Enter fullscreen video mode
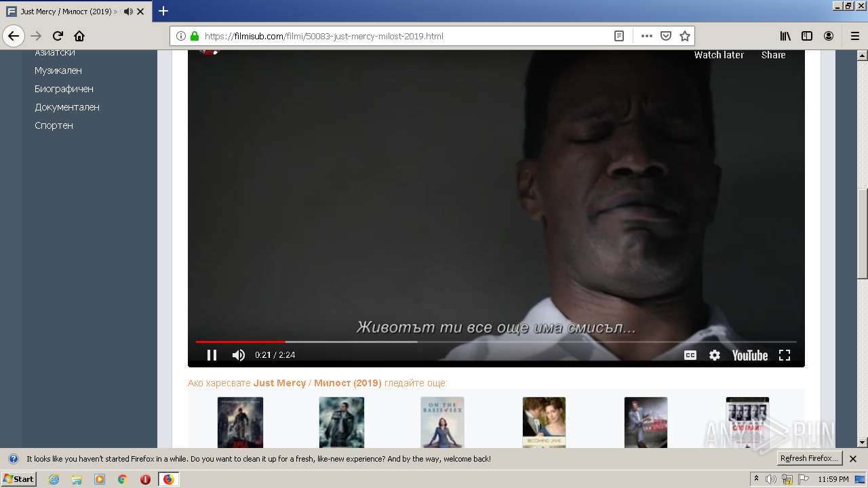 tap(785, 355)
